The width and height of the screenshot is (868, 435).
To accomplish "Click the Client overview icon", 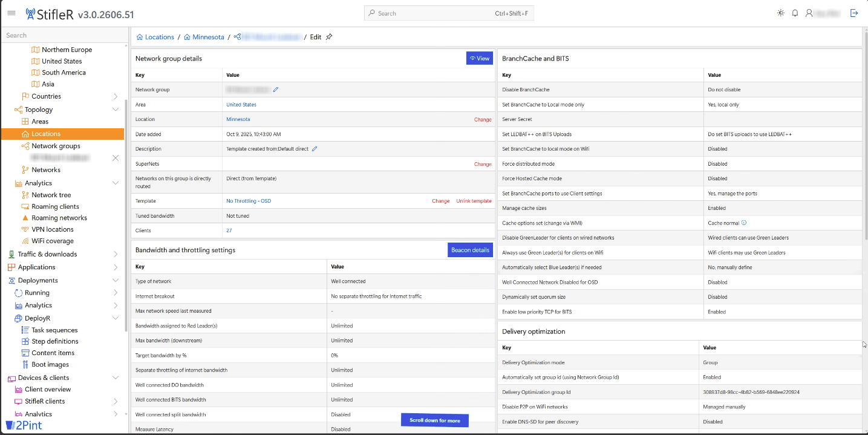I will (19, 390).
